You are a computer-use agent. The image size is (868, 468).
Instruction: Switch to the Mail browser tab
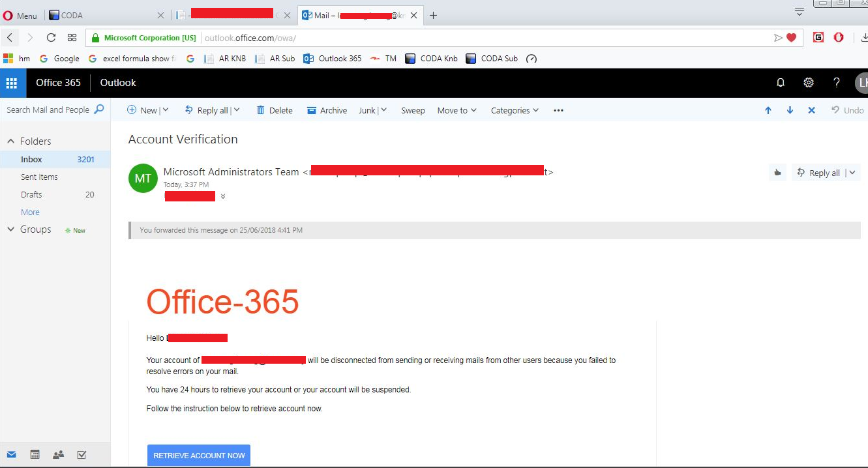[x=359, y=16]
